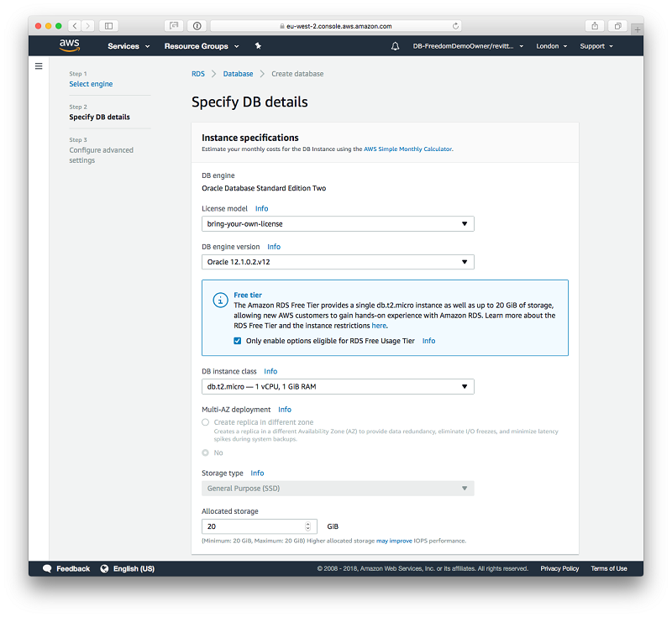Select Create replica in different zone
The width and height of the screenshot is (672, 617).
point(206,422)
